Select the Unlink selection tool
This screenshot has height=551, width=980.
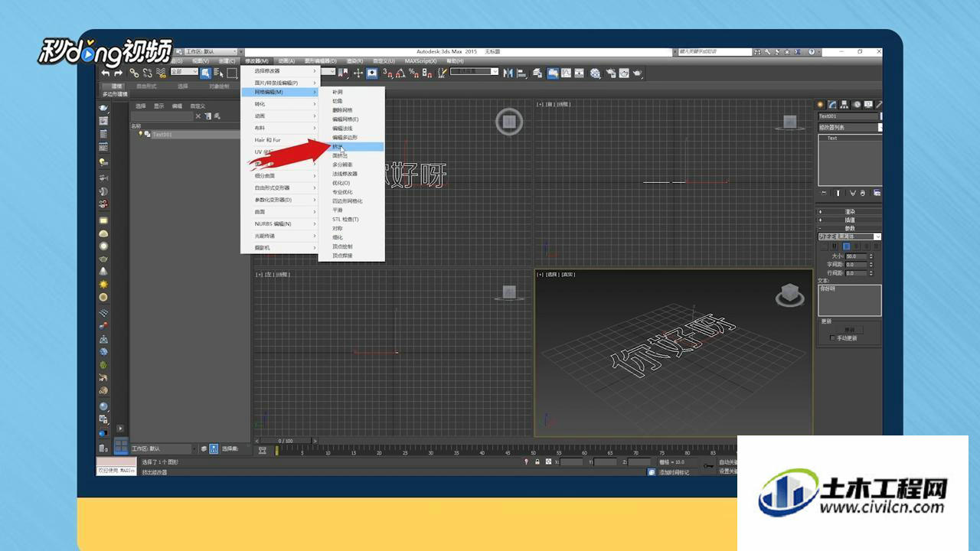147,73
